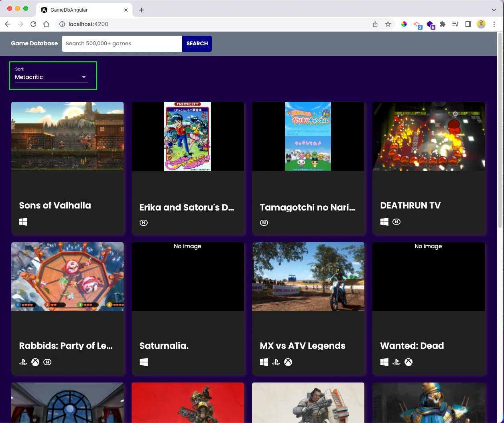Click the profile avatar in the toolbar
Screen dimensions: 504x423
click(x=481, y=24)
